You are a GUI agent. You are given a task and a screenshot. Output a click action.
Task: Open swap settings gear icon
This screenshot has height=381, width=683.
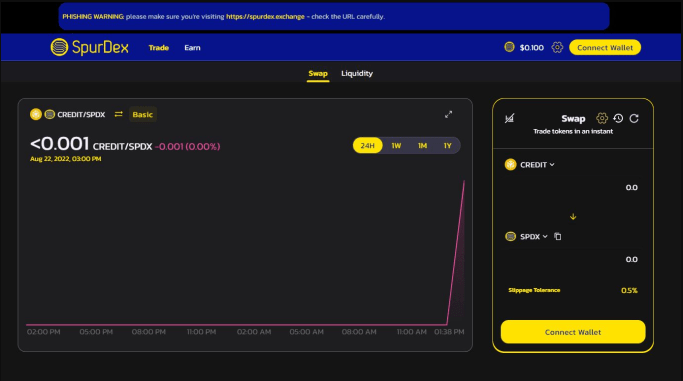click(602, 118)
